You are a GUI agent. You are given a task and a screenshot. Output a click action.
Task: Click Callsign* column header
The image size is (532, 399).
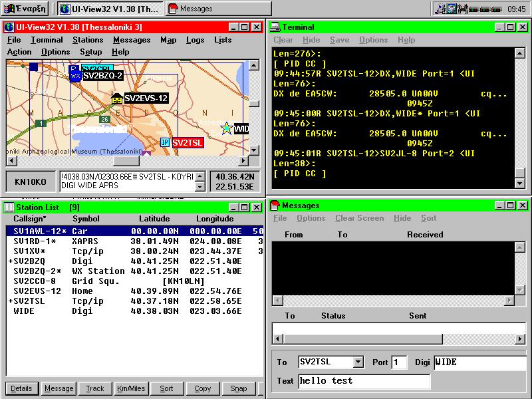pyautogui.click(x=30, y=219)
